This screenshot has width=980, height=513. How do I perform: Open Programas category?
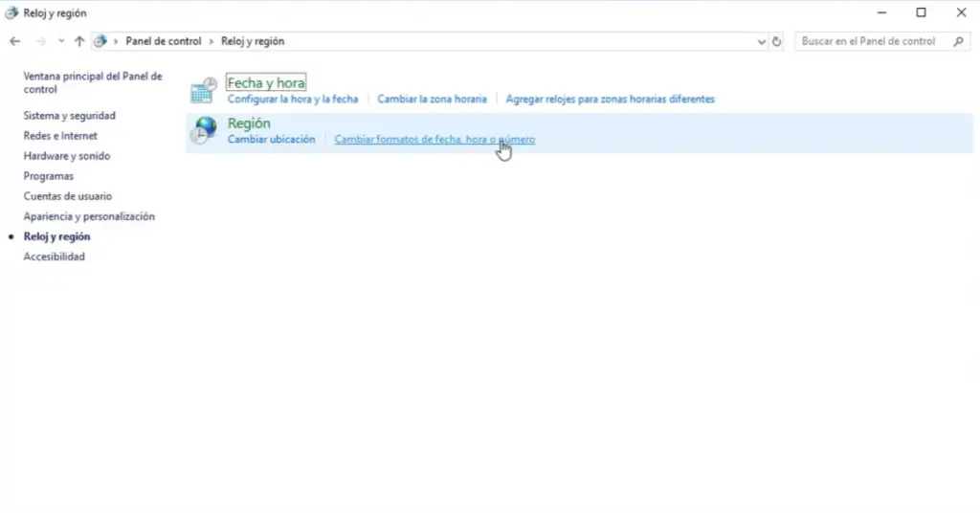tap(49, 176)
